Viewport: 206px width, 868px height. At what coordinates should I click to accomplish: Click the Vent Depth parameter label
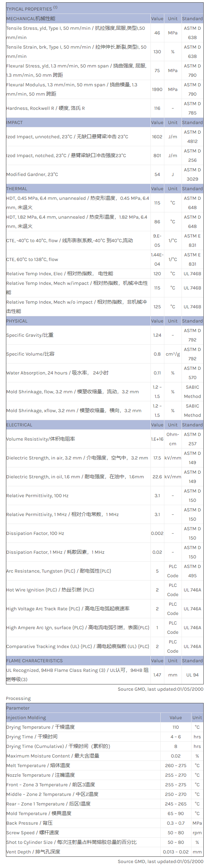point(33,851)
